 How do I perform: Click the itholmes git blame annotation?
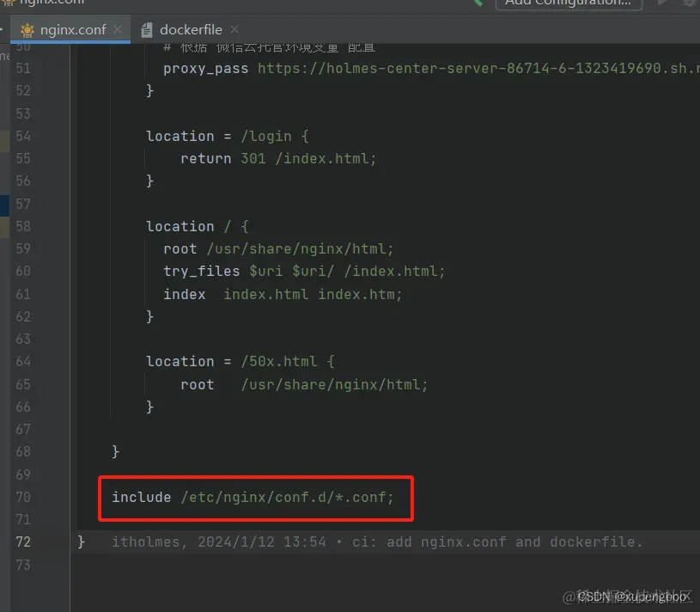point(377,542)
